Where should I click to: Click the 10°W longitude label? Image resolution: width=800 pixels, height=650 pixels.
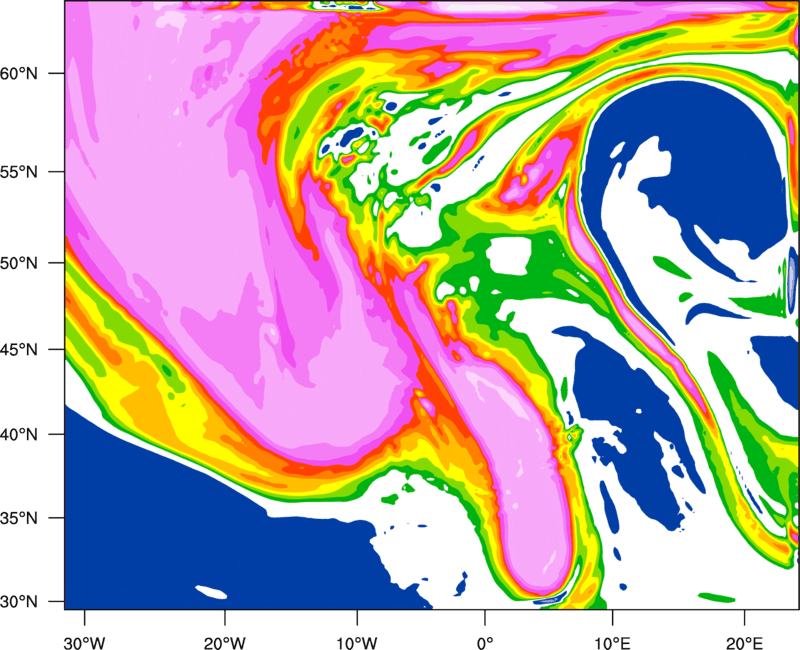pos(357,643)
